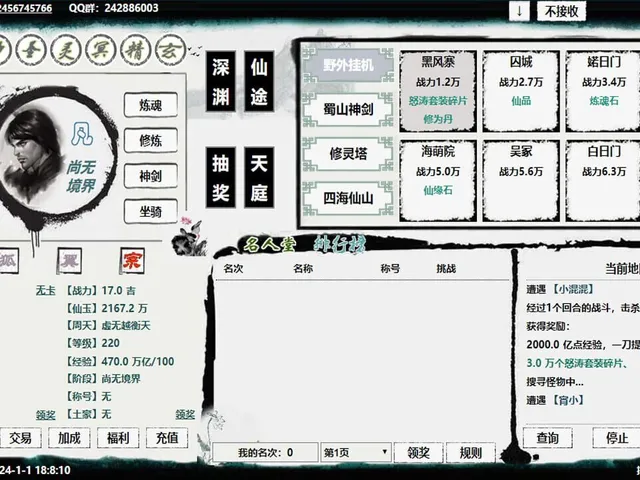Image resolution: width=640 pixels, height=480 pixels.
Task: Open the 第1页 page dropdown
Action: pos(356,452)
